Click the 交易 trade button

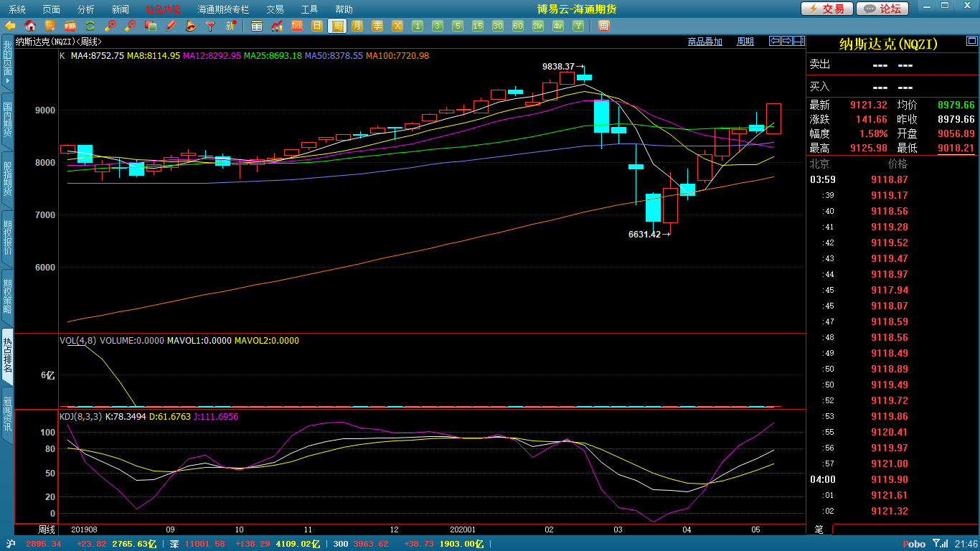tap(827, 9)
